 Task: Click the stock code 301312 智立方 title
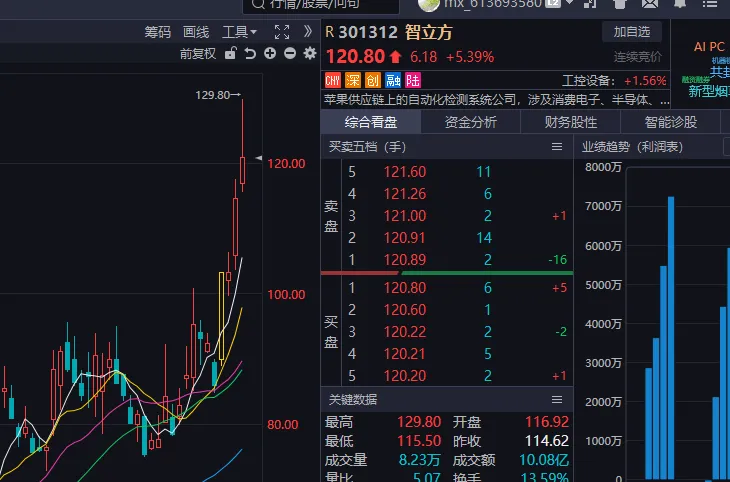[395, 32]
